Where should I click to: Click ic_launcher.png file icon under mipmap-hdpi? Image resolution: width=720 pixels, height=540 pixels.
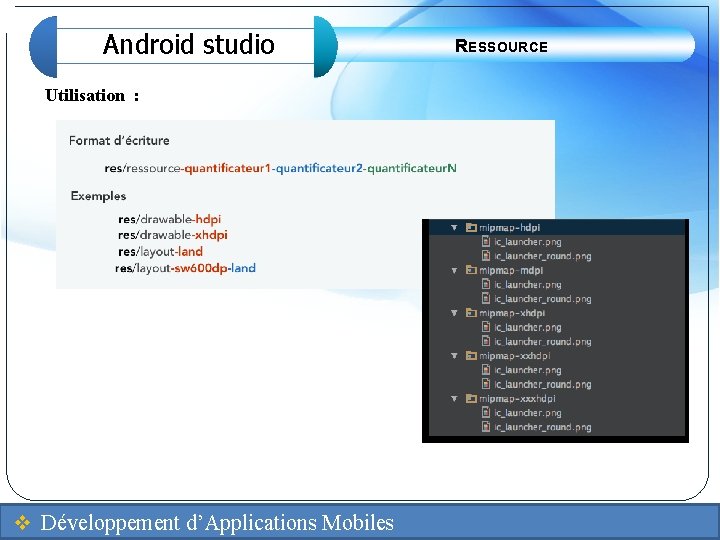486,242
